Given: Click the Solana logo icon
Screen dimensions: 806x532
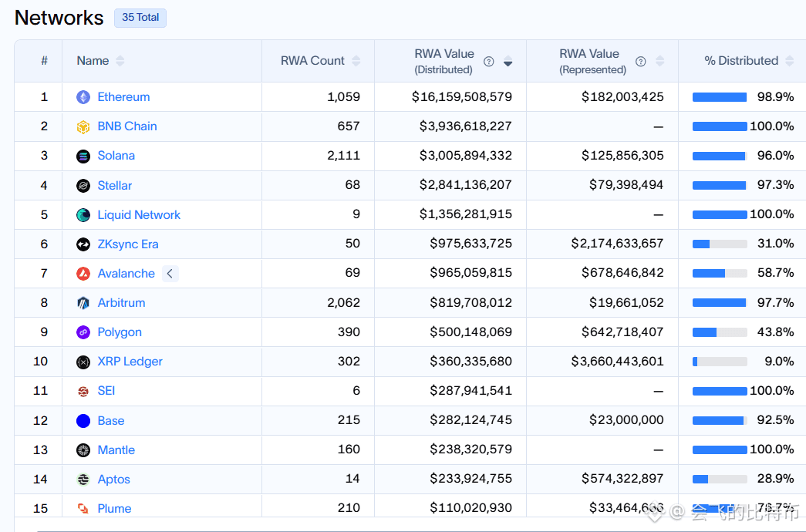Looking at the screenshot, I should [83, 156].
